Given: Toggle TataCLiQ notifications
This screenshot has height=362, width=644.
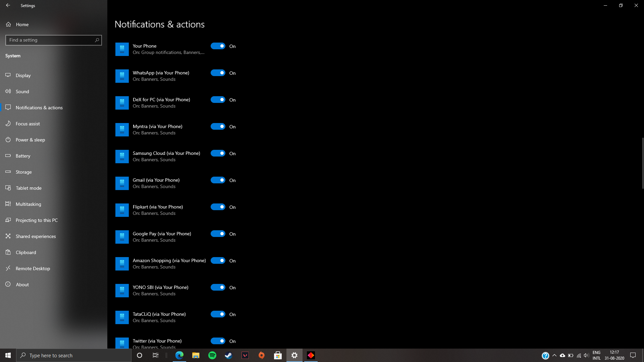Looking at the screenshot, I should click(x=218, y=314).
